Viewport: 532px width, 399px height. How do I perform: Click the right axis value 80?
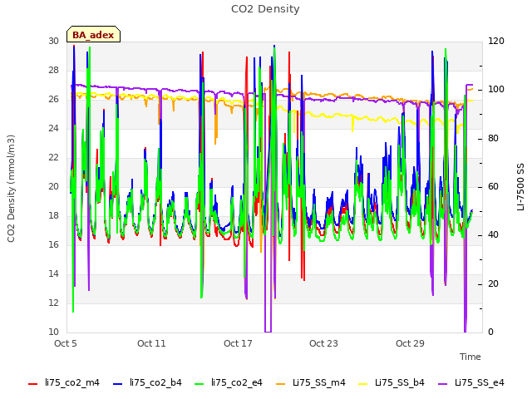493,139
